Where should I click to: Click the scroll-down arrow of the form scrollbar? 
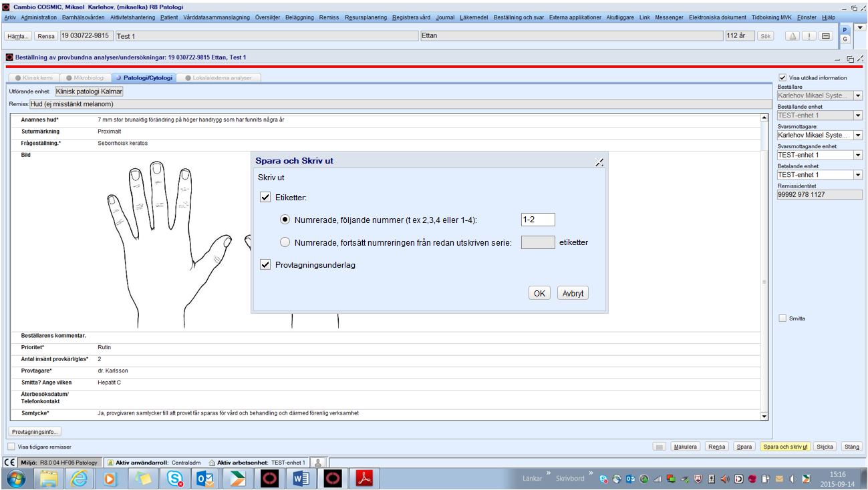coord(764,417)
